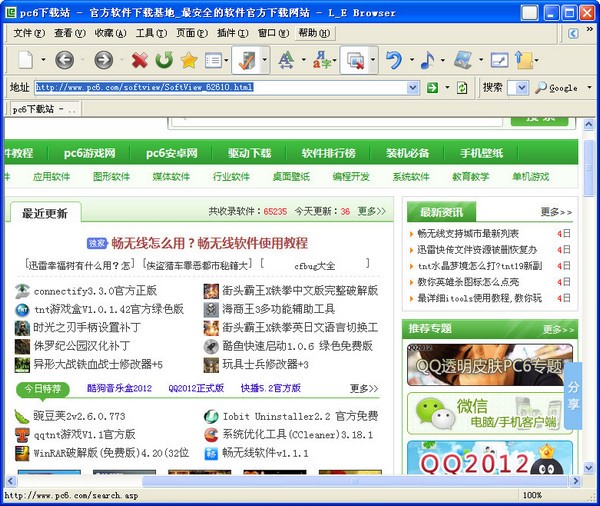The width and height of the screenshot is (600, 506).
Task: Open the 图形软件 category link
Action: [x=111, y=177]
